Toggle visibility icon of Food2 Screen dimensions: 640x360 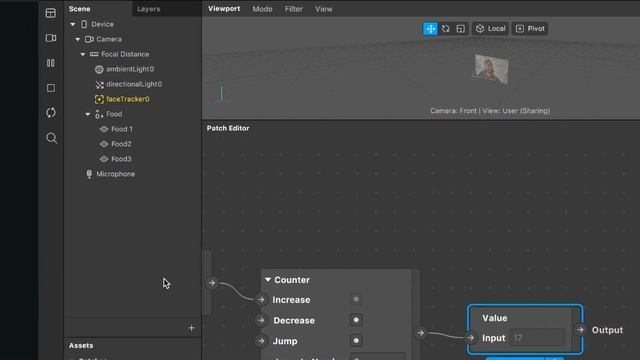(104, 144)
